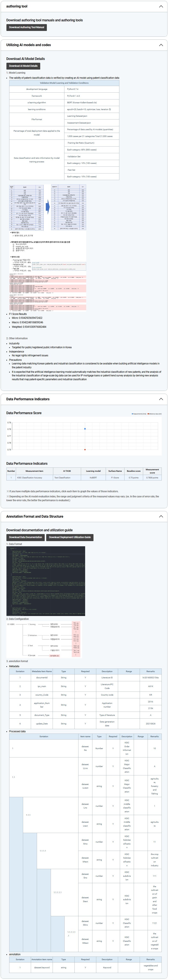The height and width of the screenshot is (980, 169).
Task: Click Download Authoring Tool Manual button
Action: (26, 27)
